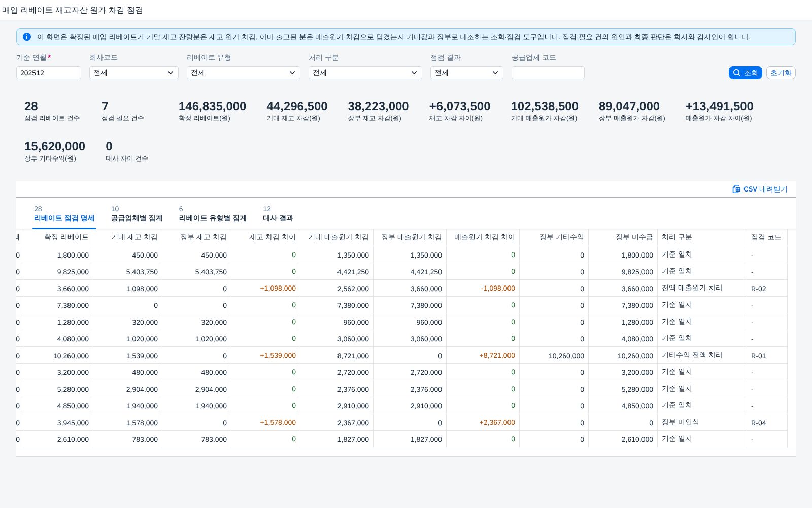Viewport: 812px width, 508px height.
Task: Select the 장부 매출원가 차감 column header
Action: 410,237
